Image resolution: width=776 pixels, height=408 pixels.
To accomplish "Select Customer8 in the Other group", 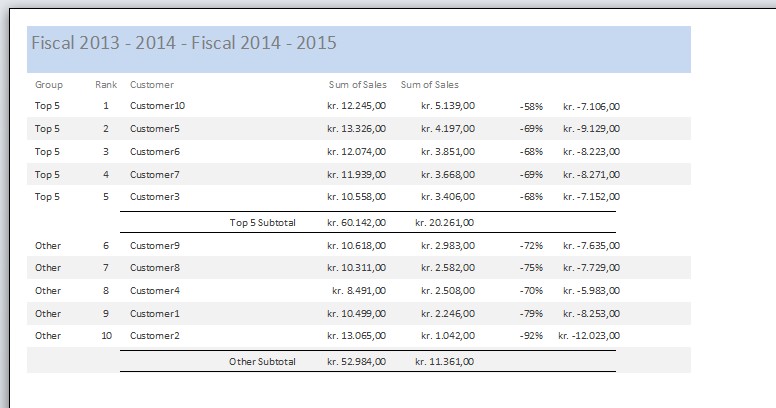I will (x=155, y=268).
